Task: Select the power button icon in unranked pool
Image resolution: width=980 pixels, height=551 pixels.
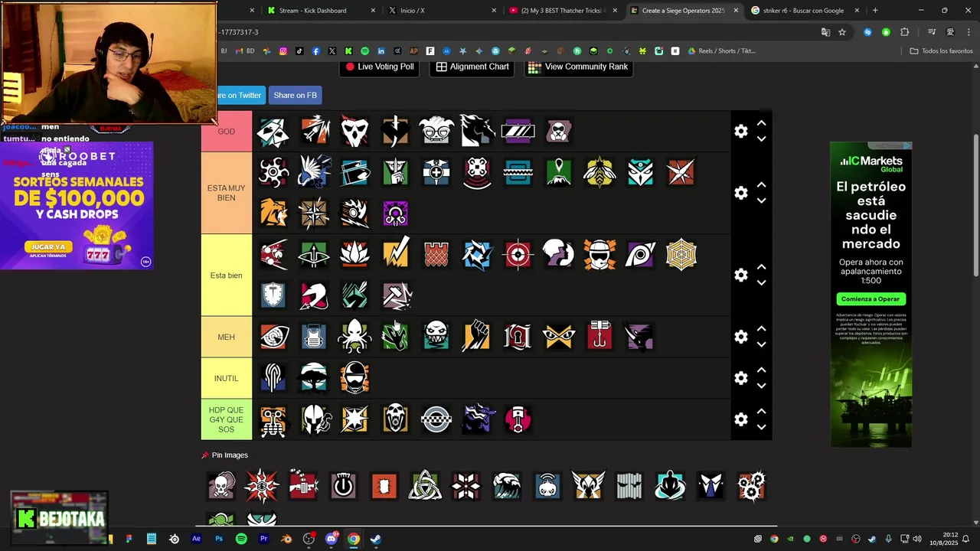Action: (x=343, y=486)
